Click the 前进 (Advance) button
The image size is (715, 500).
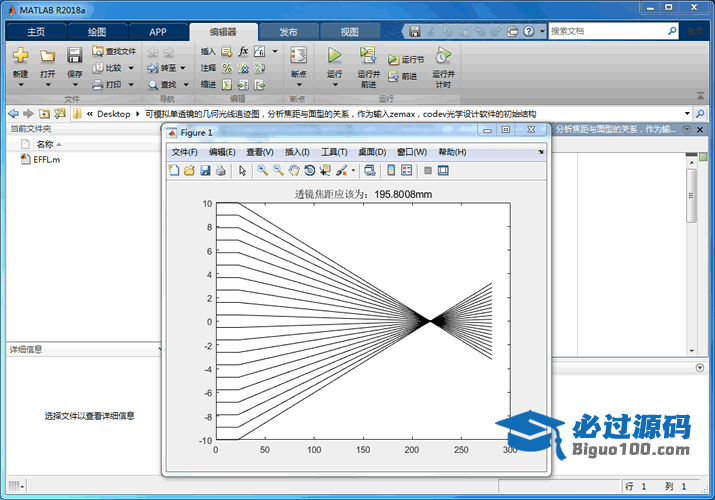pyautogui.click(x=402, y=76)
